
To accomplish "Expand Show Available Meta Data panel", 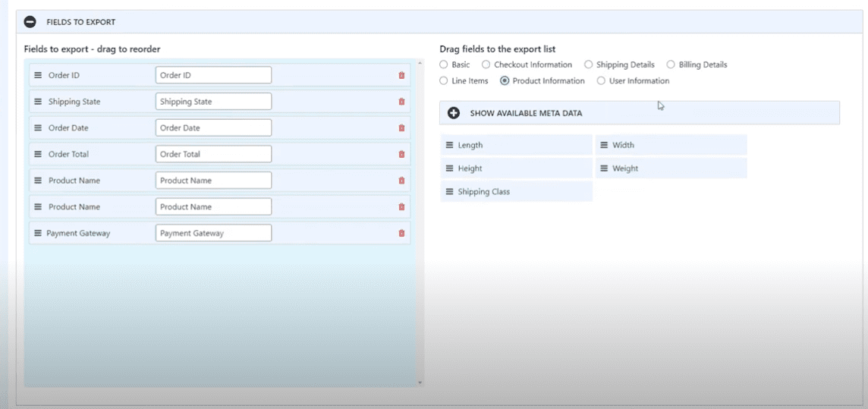I will tap(454, 113).
